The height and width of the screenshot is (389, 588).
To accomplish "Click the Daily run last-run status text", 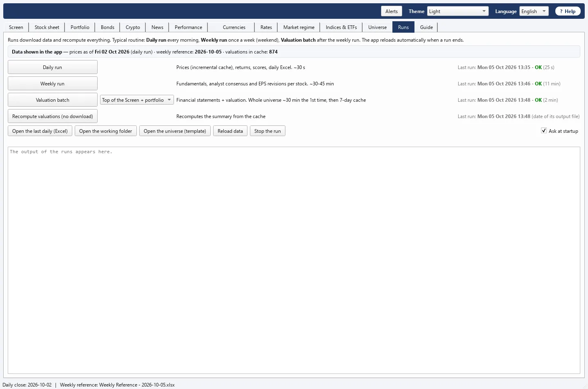I will pos(506,67).
